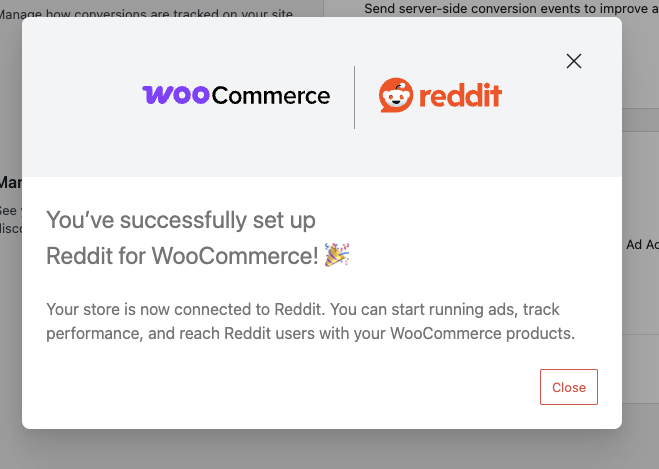Click the partially hidden "Ad Ac" label
Viewport: 659px width, 469px height.
click(641, 244)
